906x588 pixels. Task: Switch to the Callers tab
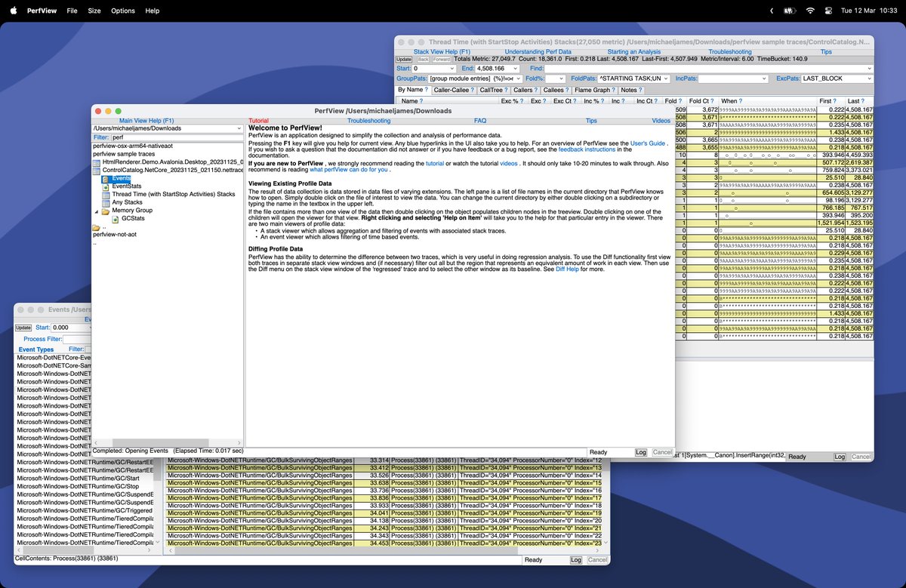525,90
